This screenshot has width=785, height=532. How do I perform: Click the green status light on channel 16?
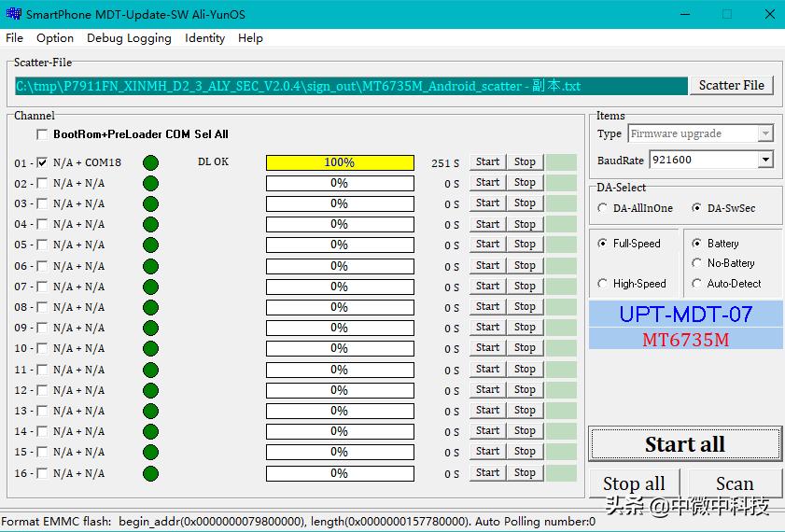coord(150,473)
